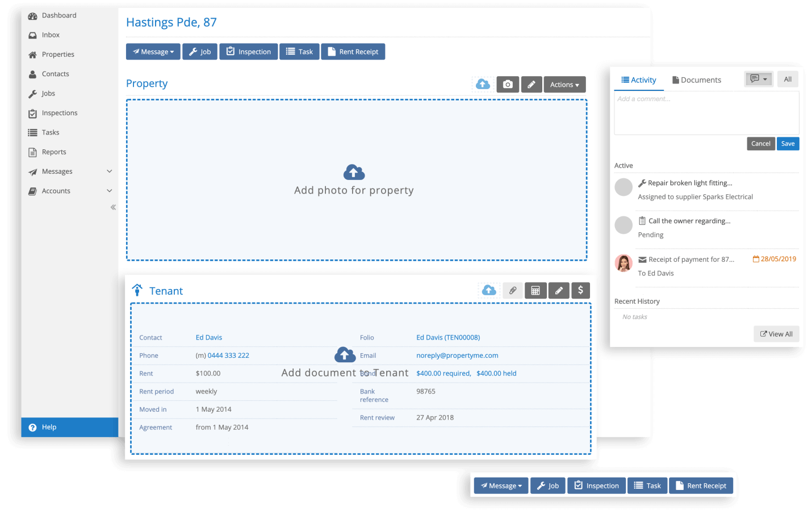Collapse the sidebar with the double-chevron toggle
Screen dimensions: 812x511
coord(112,207)
